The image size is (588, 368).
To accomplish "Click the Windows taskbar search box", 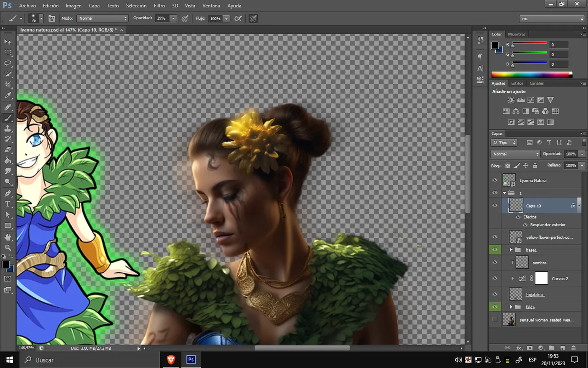I will point(90,360).
